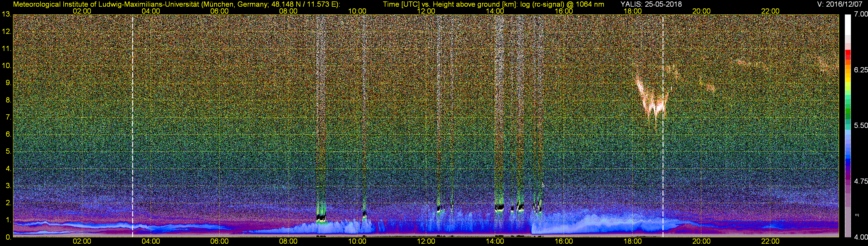Screen dimensions: 868x246
Task: Click the 9 km height axis label
Action: [8, 83]
